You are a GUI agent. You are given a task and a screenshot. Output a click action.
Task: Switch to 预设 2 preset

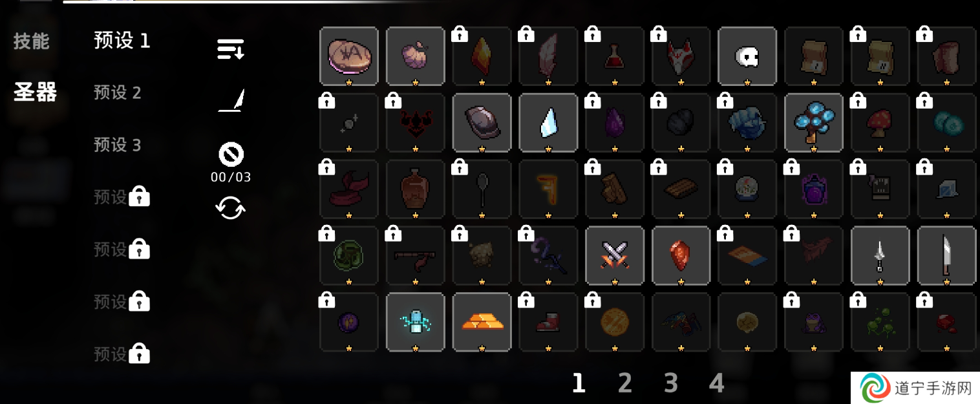(x=117, y=92)
